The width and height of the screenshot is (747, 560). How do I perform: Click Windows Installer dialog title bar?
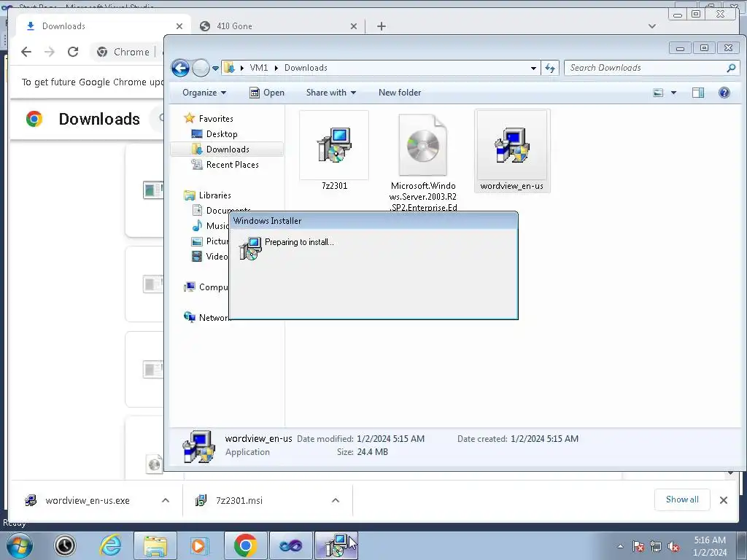(x=373, y=221)
